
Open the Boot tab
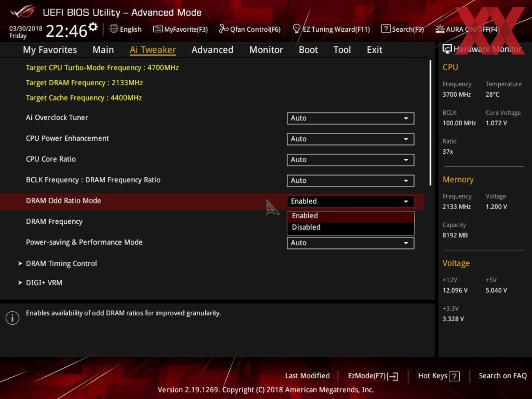[x=308, y=50]
